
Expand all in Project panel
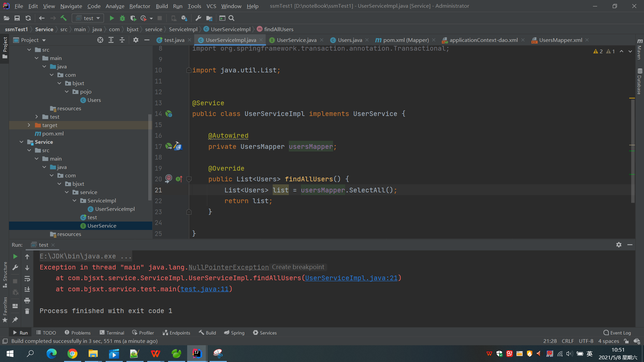pyautogui.click(x=111, y=40)
